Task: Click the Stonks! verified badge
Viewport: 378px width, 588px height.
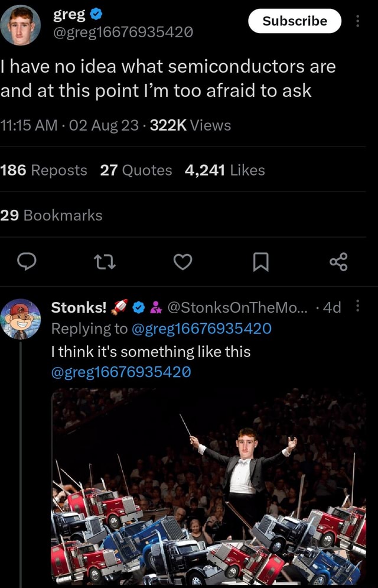Action: pos(138,307)
